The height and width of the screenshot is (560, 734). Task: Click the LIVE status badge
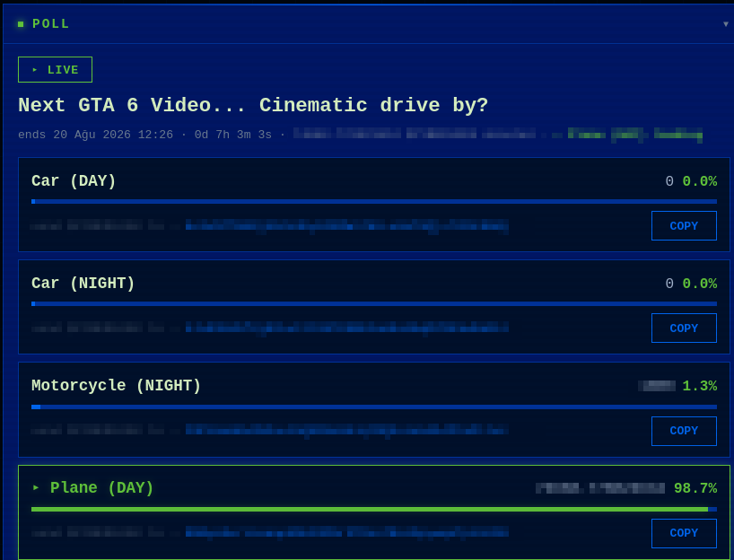click(x=56, y=70)
